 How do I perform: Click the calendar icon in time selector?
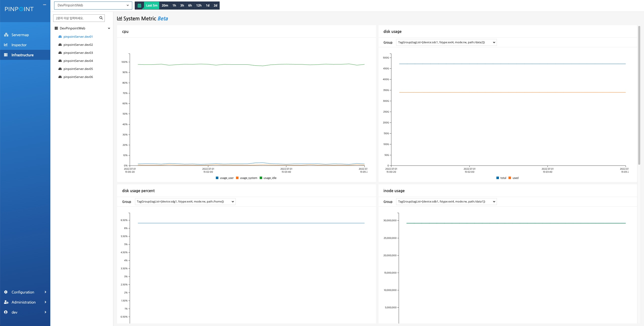click(139, 6)
